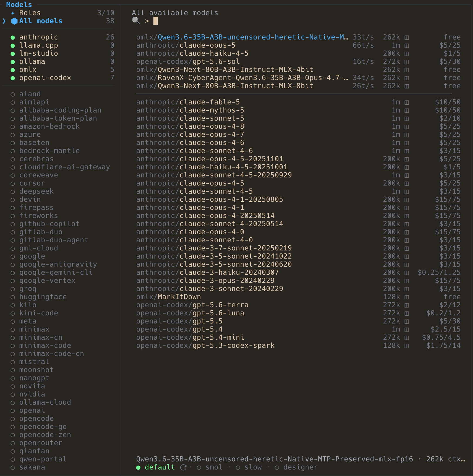Click the green status dot for openai-codex

point(13,78)
